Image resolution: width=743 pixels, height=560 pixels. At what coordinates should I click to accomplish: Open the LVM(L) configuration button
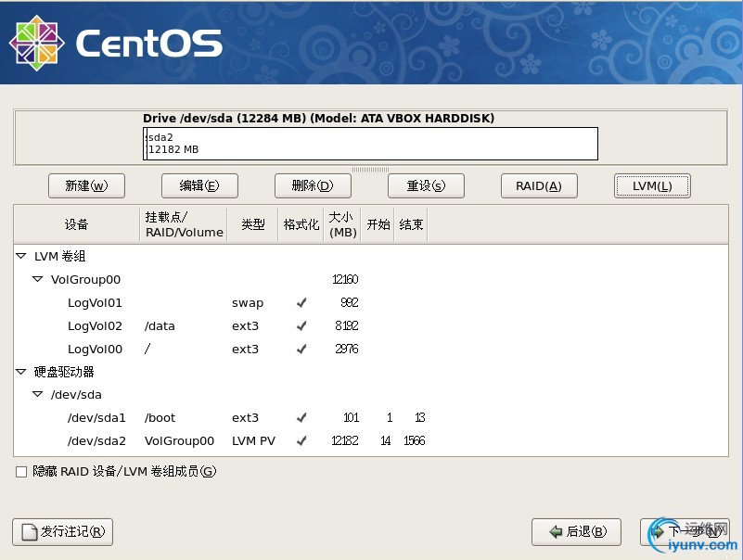[x=652, y=185]
